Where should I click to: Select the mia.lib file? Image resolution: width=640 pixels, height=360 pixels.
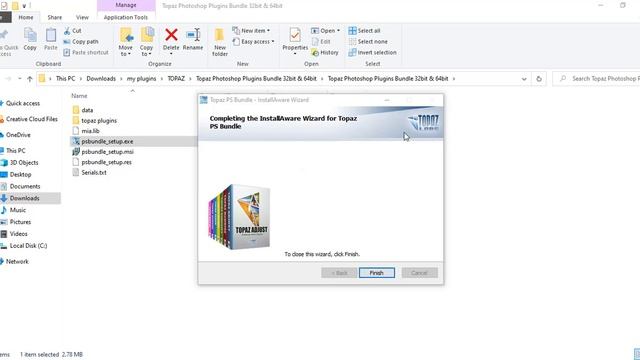[x=86, y=131]
